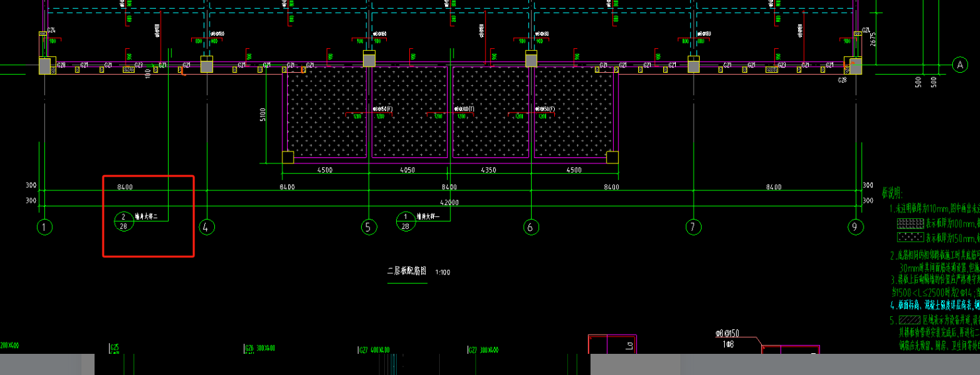This screenshot has height=375, width=980.
Task: Click the vertical 2675 dimension text
Action: click(874, 40)
